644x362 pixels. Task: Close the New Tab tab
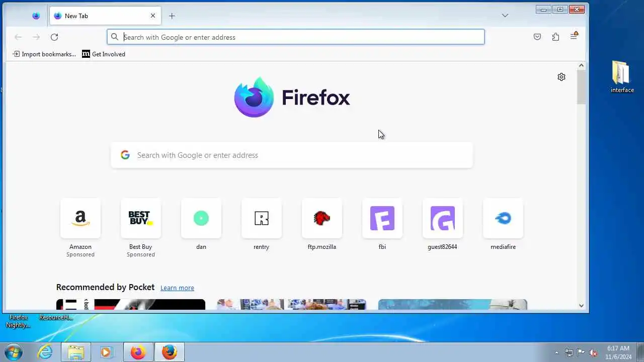(x=153, y=16)
